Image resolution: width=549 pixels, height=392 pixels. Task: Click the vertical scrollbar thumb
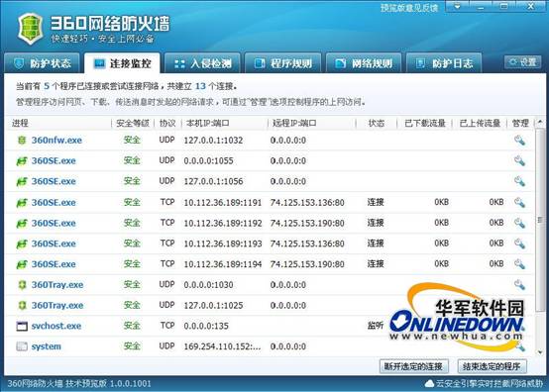[540, 220]
